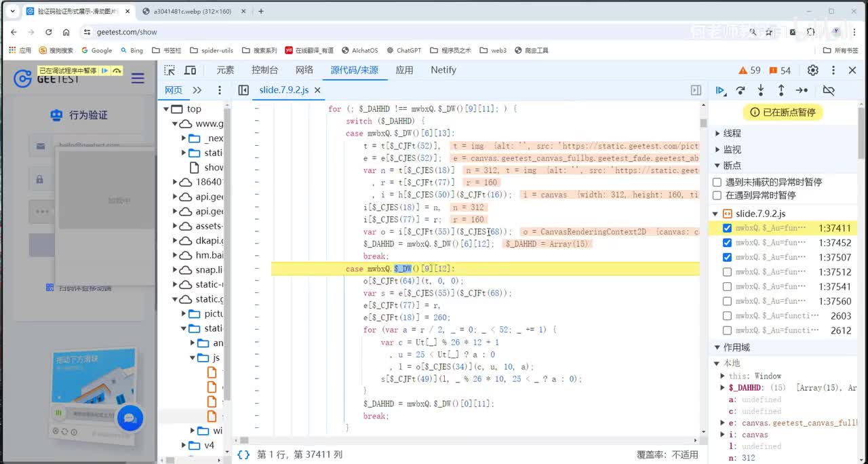The image size is (868, 464).
Task: Switch to a3041481c.webp browser tab
Action: tap(192, 12)
